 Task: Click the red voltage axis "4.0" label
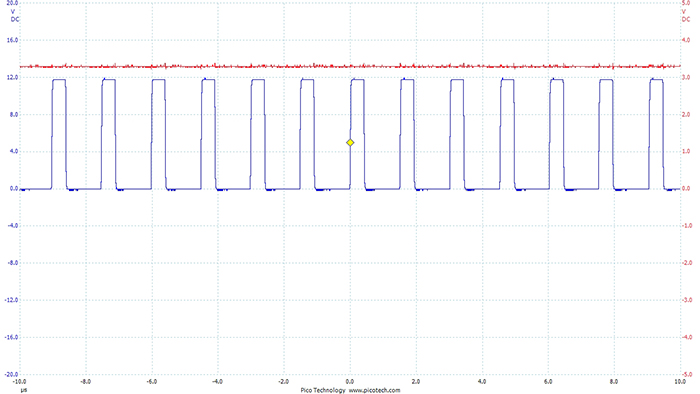(x=686, y=40)
